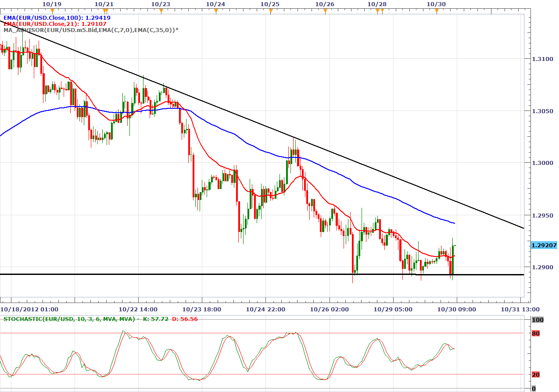This screenshot has height=392, width=559.
Task: Click the orange day marker under 10/19
Action: click(52, 10)
